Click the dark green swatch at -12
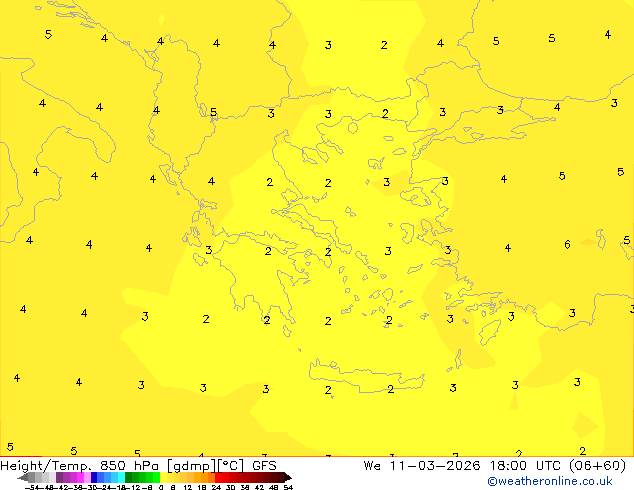Image resolution: width=634 pixels, height=490 pixels. (x=129, y=477)
